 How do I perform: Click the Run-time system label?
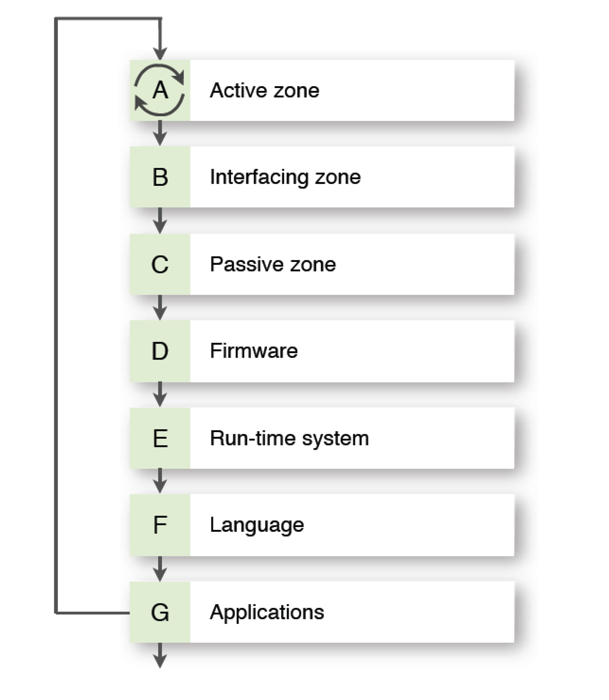click(x=289, y=438)
